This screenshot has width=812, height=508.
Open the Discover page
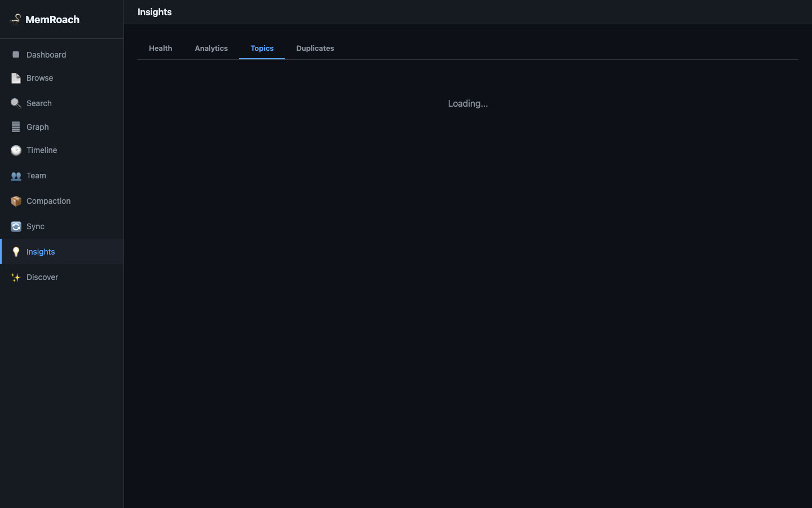click(42, 277)
